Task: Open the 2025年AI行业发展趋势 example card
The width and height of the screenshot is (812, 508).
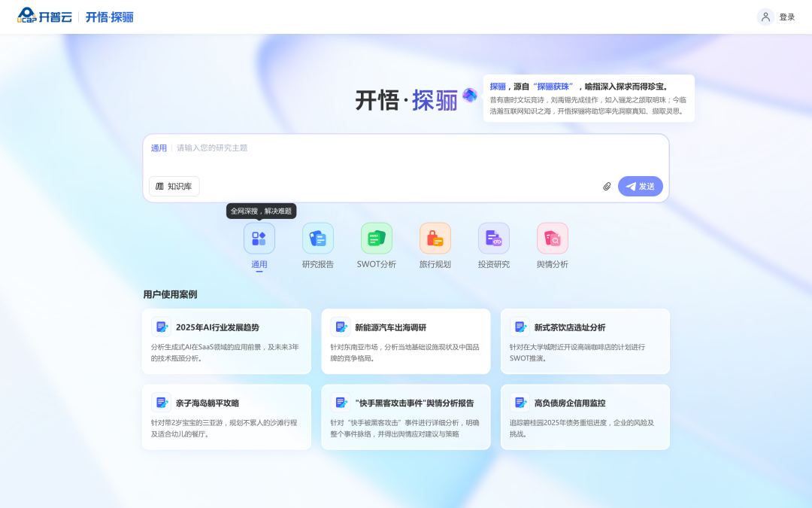Action: click(226, 342)
